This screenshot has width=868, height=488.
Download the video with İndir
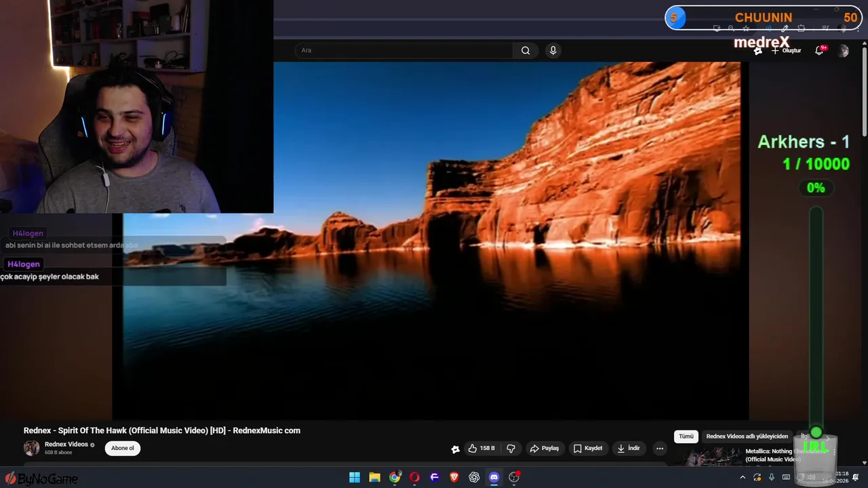pyautogui.click(x=629, y=448)
